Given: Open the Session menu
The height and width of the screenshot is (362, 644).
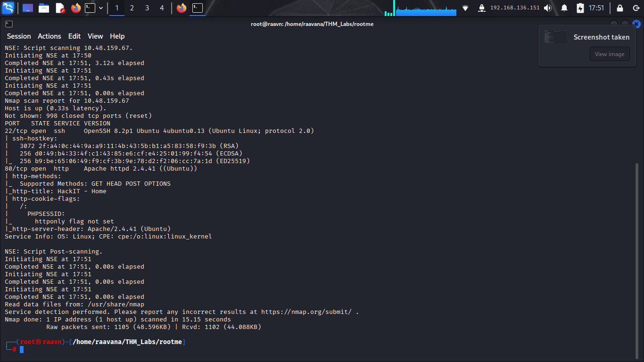Looking at the screenshot, I should pos(19,36).
